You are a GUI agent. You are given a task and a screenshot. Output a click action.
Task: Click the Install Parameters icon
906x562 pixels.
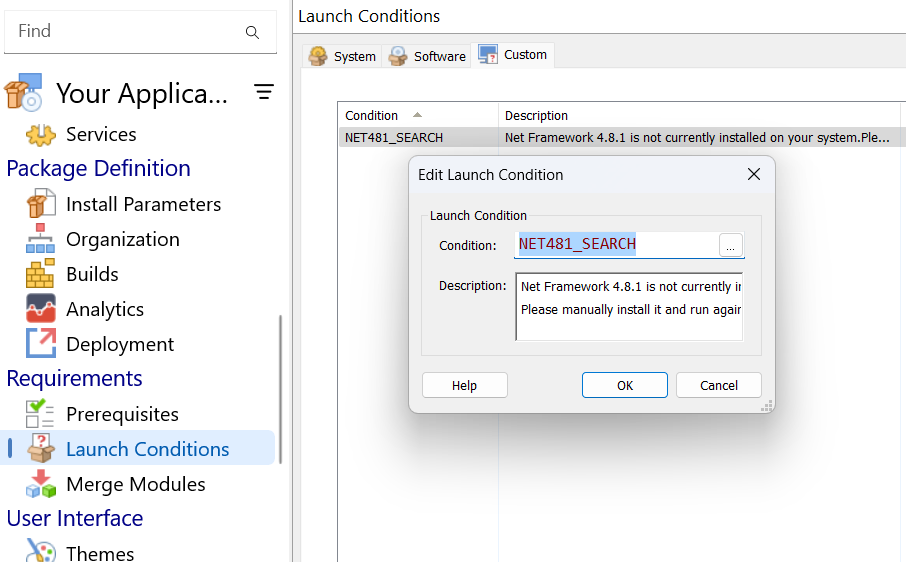click(x=41, y=204)
